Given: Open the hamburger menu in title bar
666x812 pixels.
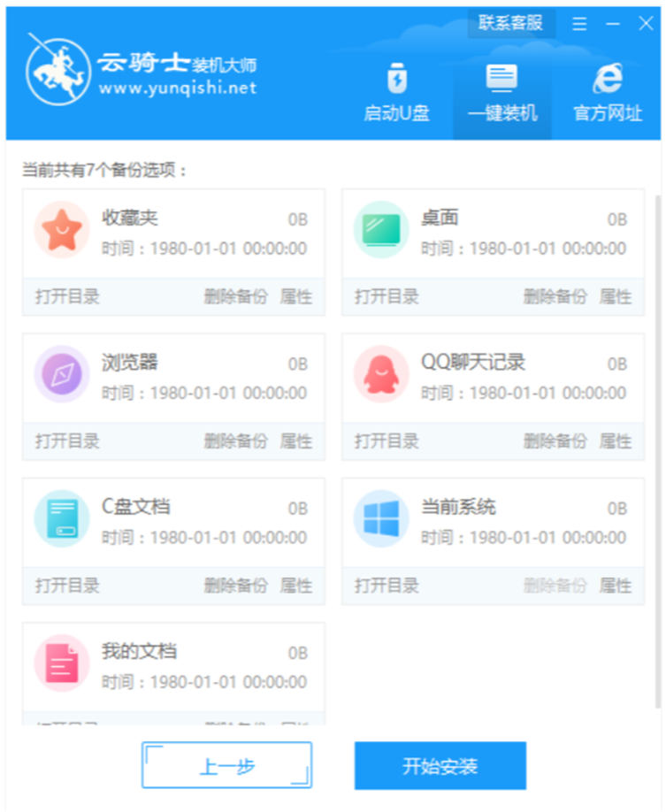Looking at the screenshot, I should (x=579, y=24).
